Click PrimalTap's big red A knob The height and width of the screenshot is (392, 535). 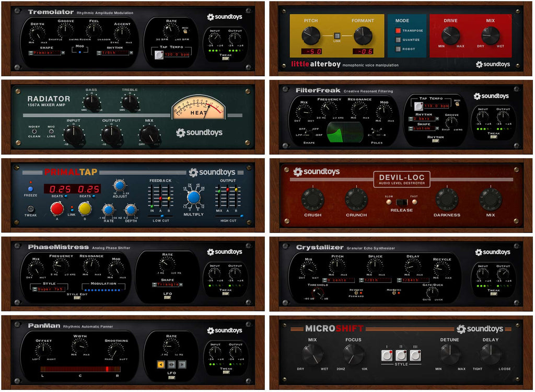(57, 209)
